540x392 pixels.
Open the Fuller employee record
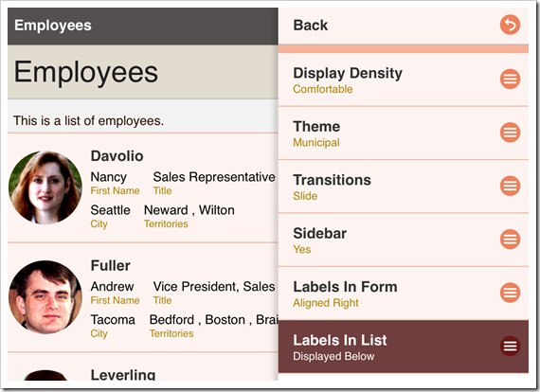point(143,297)
